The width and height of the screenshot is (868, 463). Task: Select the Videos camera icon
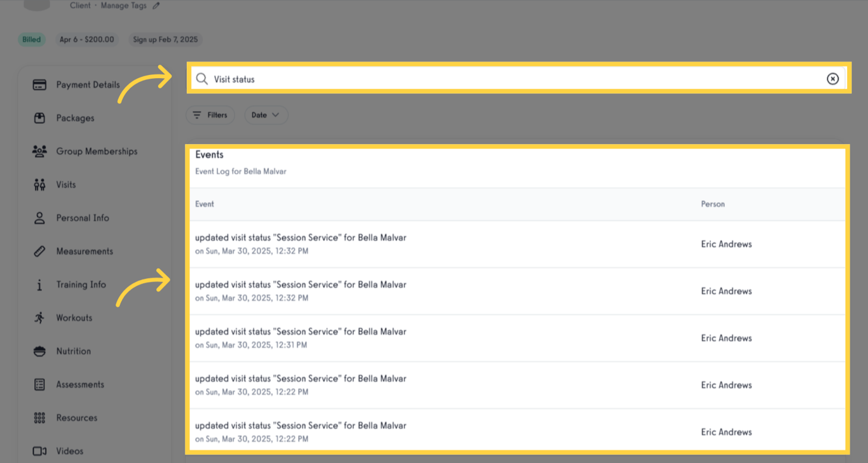[39, 451]
